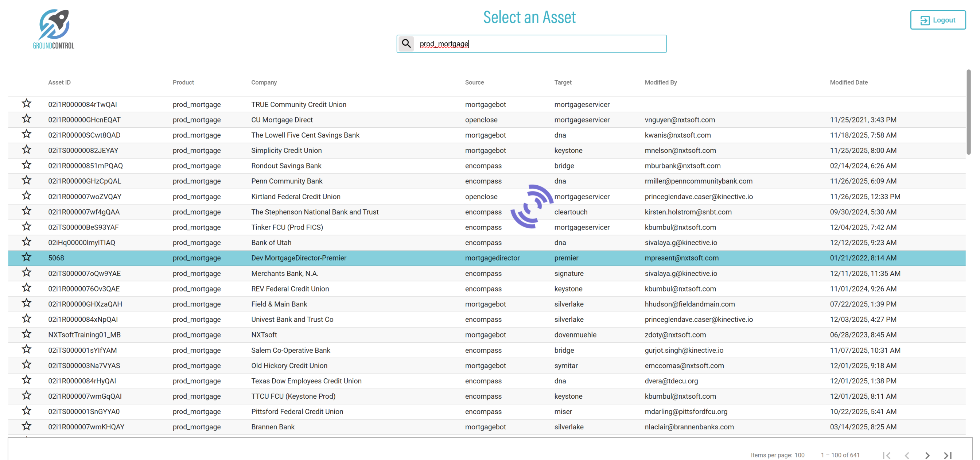
Task: Jump to last page arrow
Action: point(947,455)
